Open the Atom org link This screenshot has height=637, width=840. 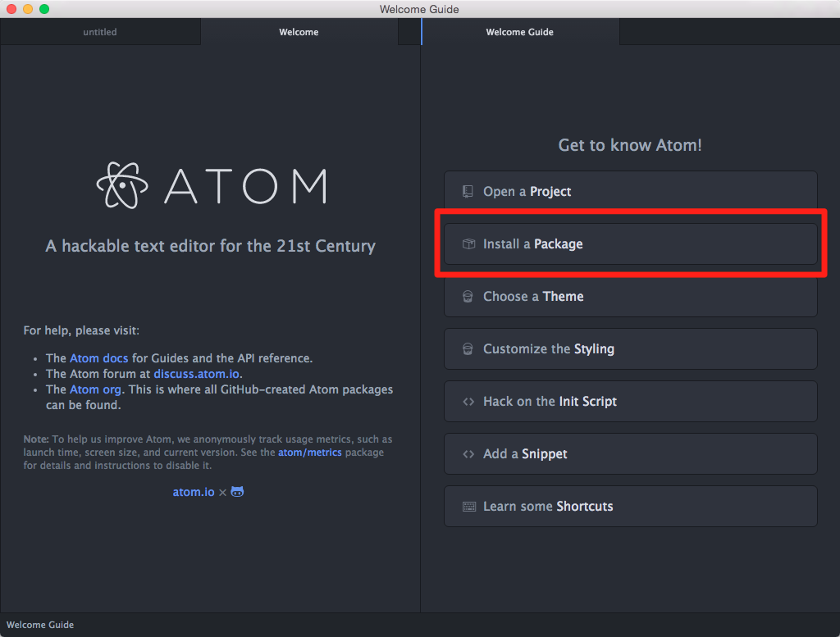(95, 389)
